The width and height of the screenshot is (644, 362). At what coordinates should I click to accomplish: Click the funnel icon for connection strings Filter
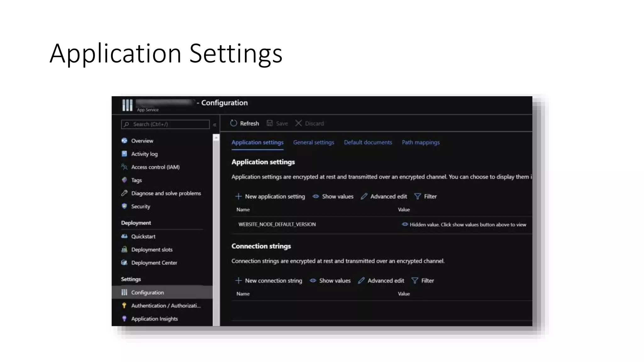[x=415, y=281]
